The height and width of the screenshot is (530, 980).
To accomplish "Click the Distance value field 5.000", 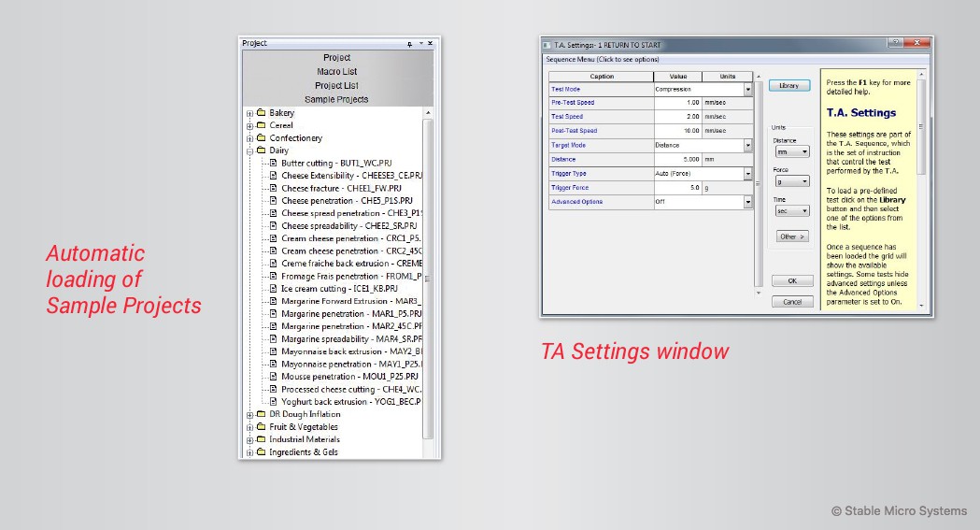I will (x=677, y=160).
